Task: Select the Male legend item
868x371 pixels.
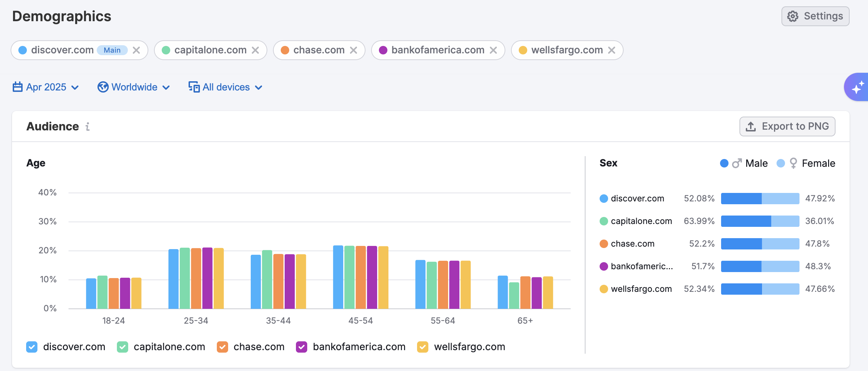Action: 744,163
